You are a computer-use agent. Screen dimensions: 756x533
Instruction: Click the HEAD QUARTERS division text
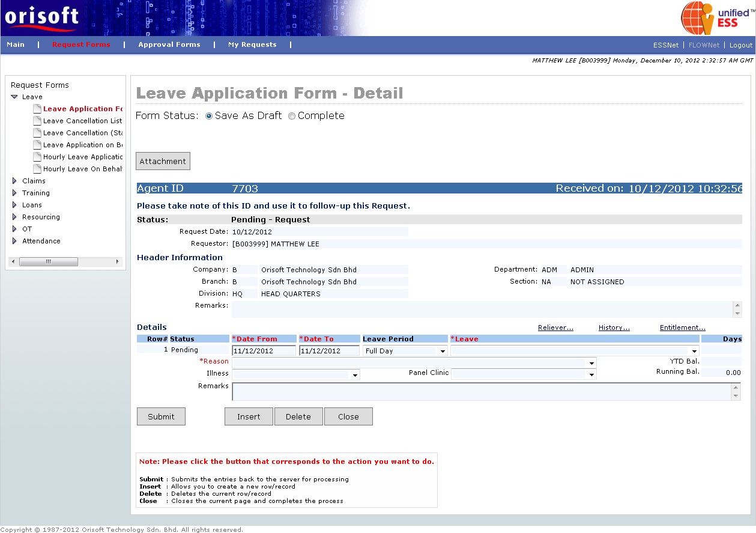coord(291,294)
